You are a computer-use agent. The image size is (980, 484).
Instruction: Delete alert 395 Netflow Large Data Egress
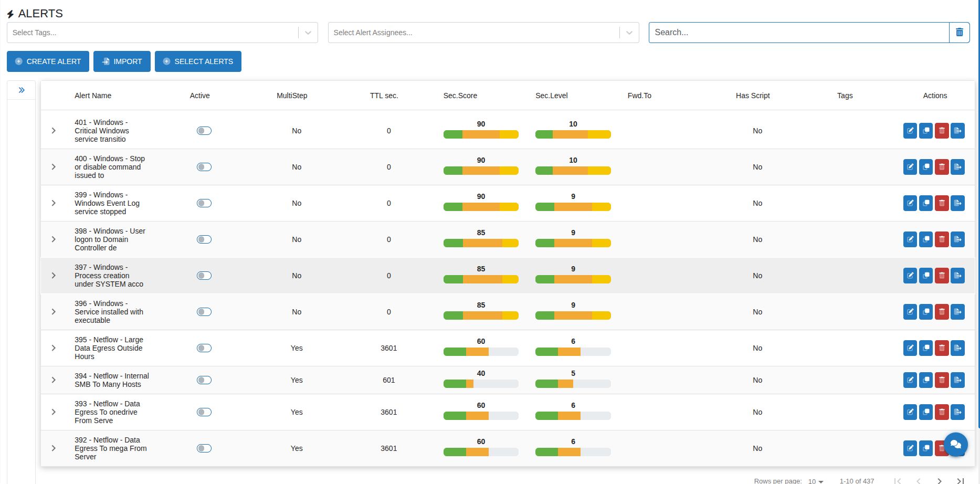coord(942,348)
